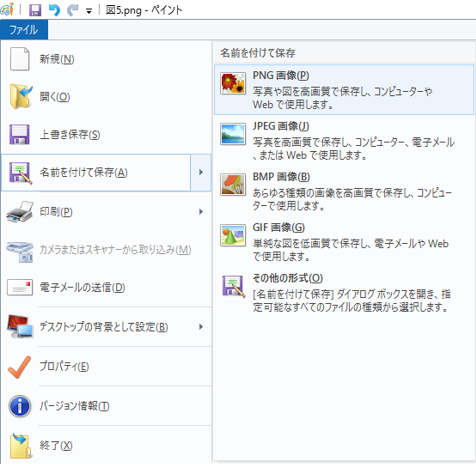Open the Quick Access Toolbar customize dropdown
This screenshot has height=464, width=476.
pos(89,11)
